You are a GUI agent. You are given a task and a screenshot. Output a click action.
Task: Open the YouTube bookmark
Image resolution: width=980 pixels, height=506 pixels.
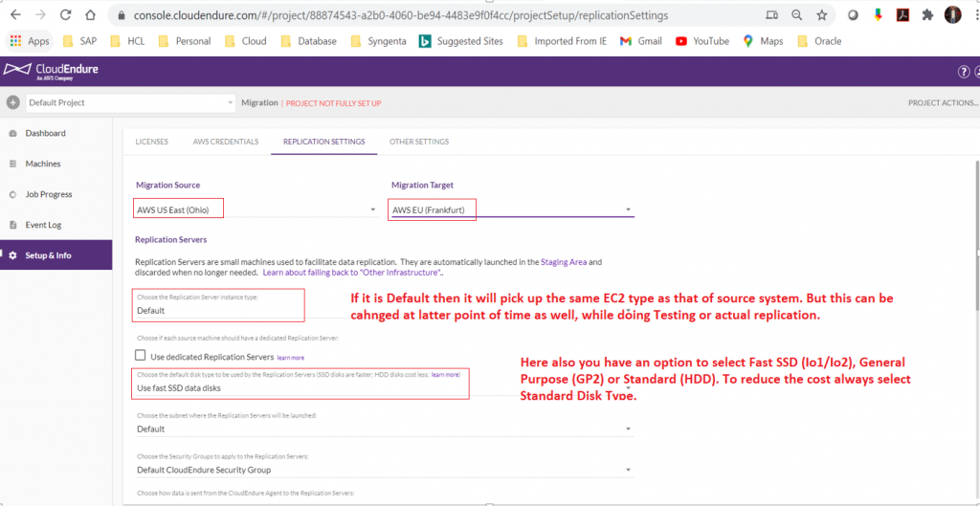[702, 41]
